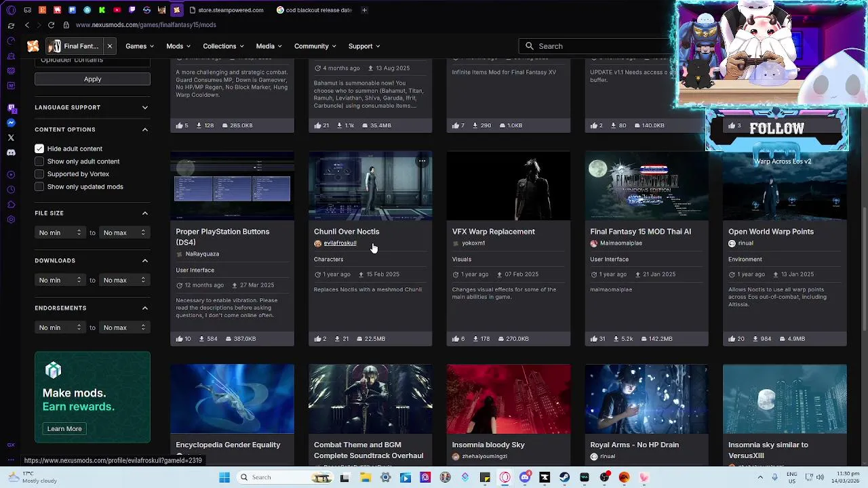Screen dimensions: 868x488
Task: Click the Nexus Mods logo icon
Action: 33,46
